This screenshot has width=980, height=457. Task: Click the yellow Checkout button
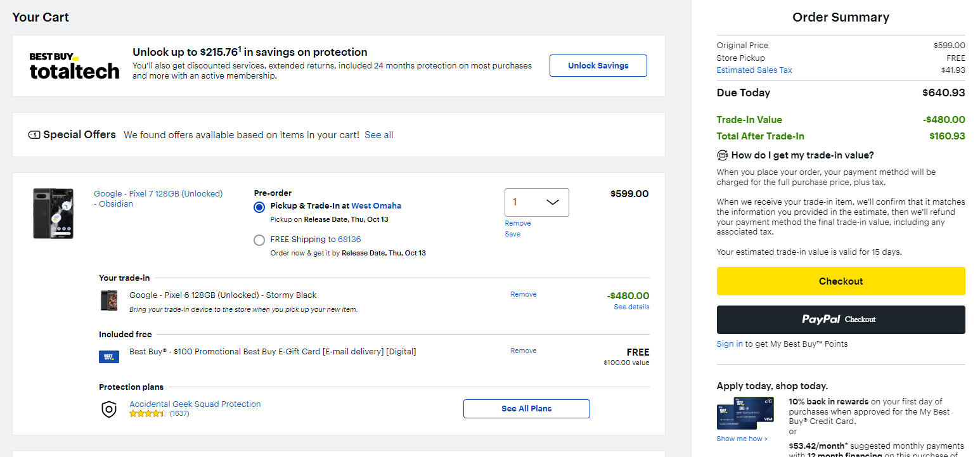841,281
